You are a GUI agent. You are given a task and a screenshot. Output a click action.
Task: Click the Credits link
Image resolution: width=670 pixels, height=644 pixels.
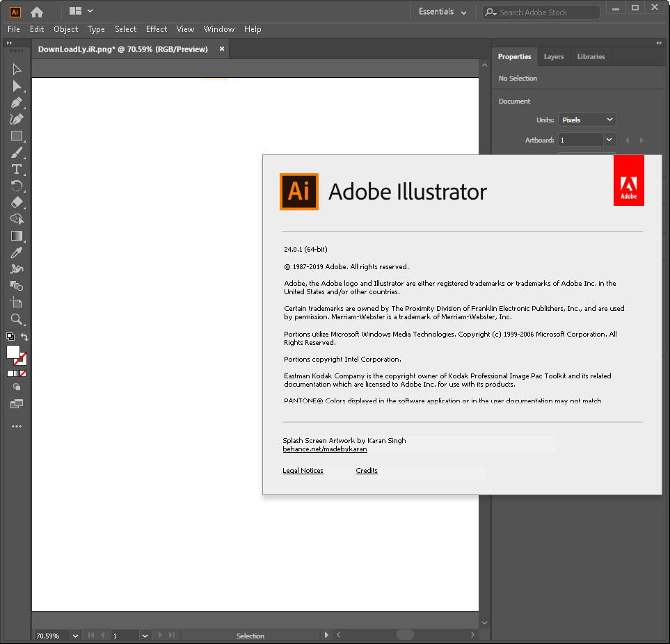pyautogui.click(x=367, y=471)
